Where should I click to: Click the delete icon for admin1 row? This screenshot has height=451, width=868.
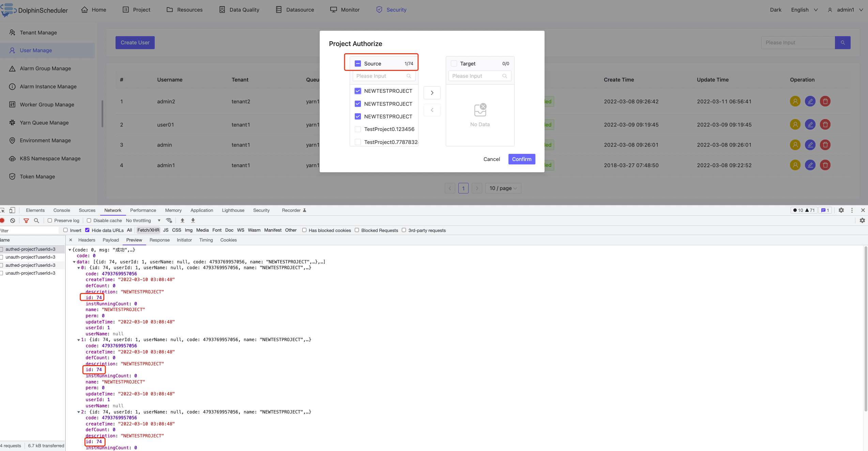[825, 165]
